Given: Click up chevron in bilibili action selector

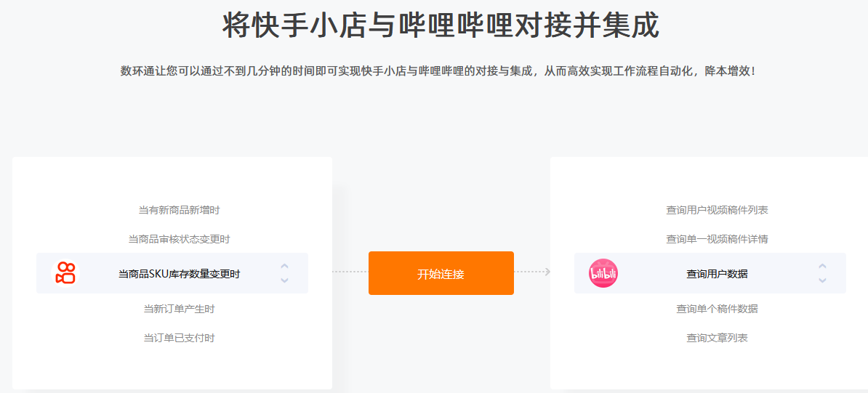Looking at the screenshot, I should [823, 267].
